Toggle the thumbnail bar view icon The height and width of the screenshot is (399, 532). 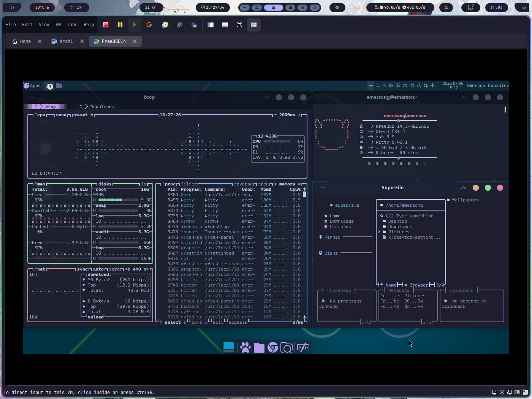pyautogui.click(x=225, y=25)
